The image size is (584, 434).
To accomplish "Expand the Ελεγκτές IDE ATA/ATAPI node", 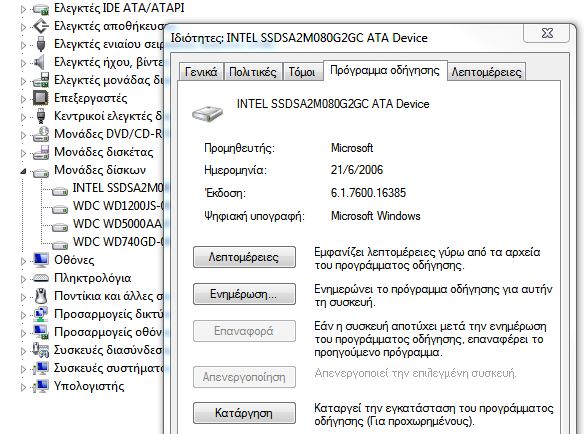I will [x=23, y=9].
